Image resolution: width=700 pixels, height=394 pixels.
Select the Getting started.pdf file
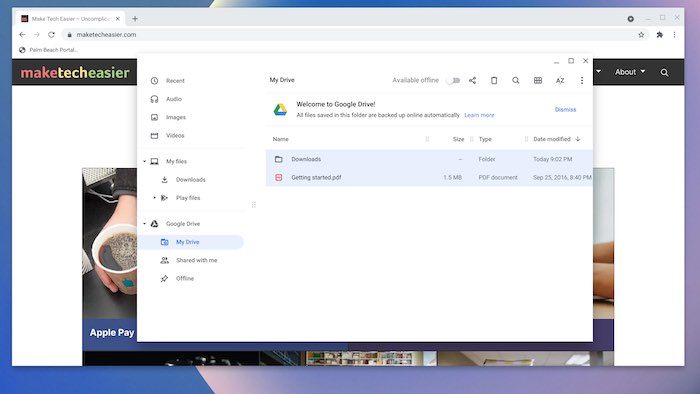(429, 178)
